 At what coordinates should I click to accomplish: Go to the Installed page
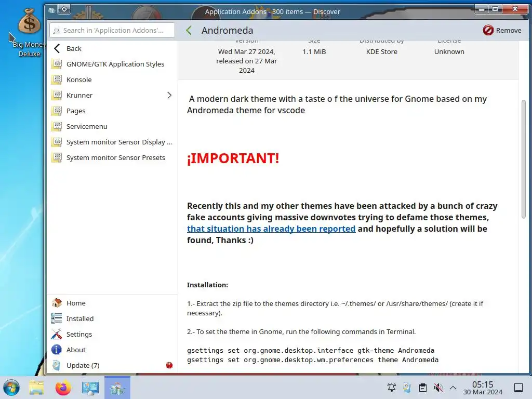tap(112, 318)
